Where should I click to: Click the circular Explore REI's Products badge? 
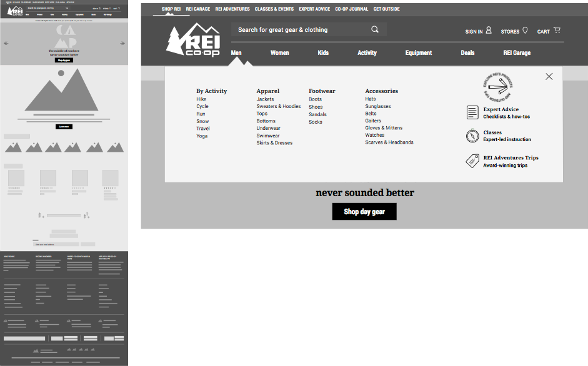497,87
